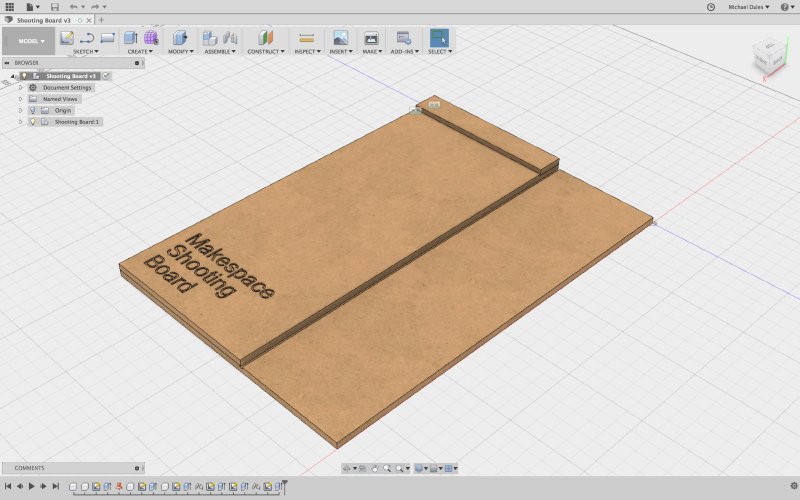The image size is (800, 500).
Task: Select the New Component assemble tool
Action: pyautogui.click(x=209, y=38)
